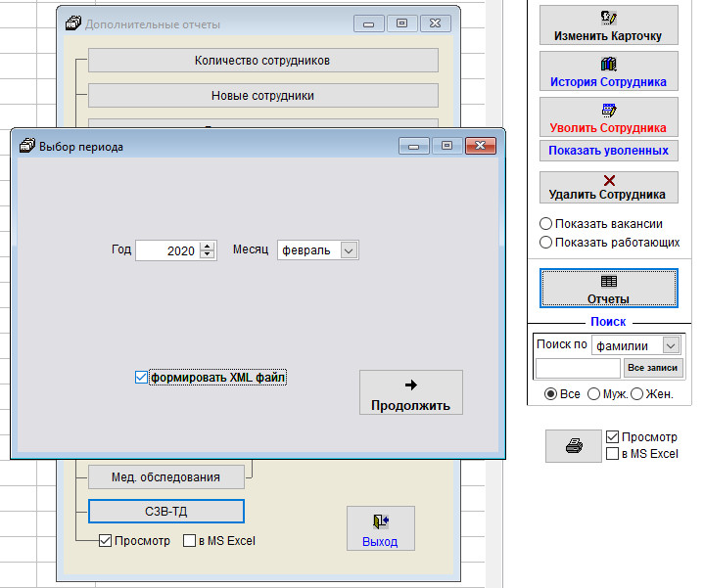Enable в MS Excel checkbox near СЗВ-ТД
Screen dimensions: 704x588
189,540
